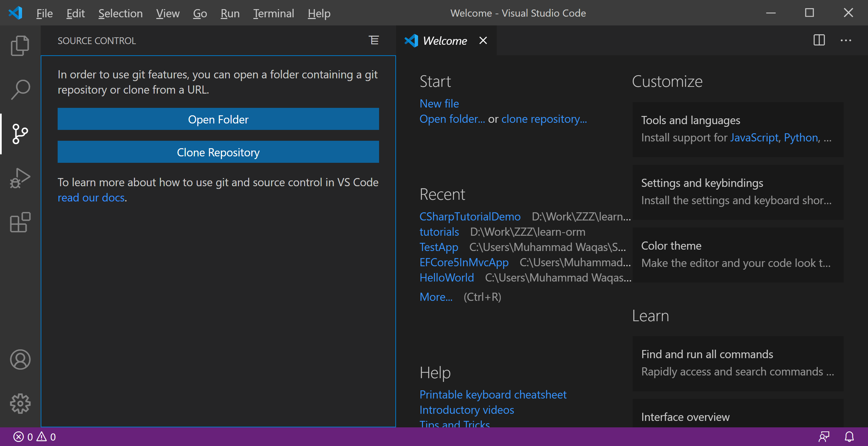Click the Clone Repository button
Image resolution: width=868 pixels, height=446 pixels.
click(218, 152)
